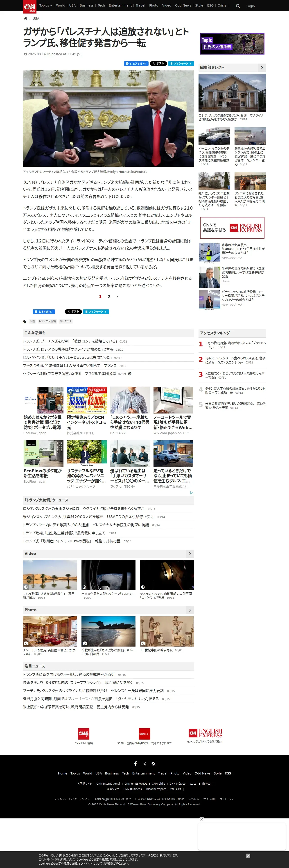The width and height of the screenshot is (289, 868).
Task: Expand Video section arrow
Action: pos(190,554)
